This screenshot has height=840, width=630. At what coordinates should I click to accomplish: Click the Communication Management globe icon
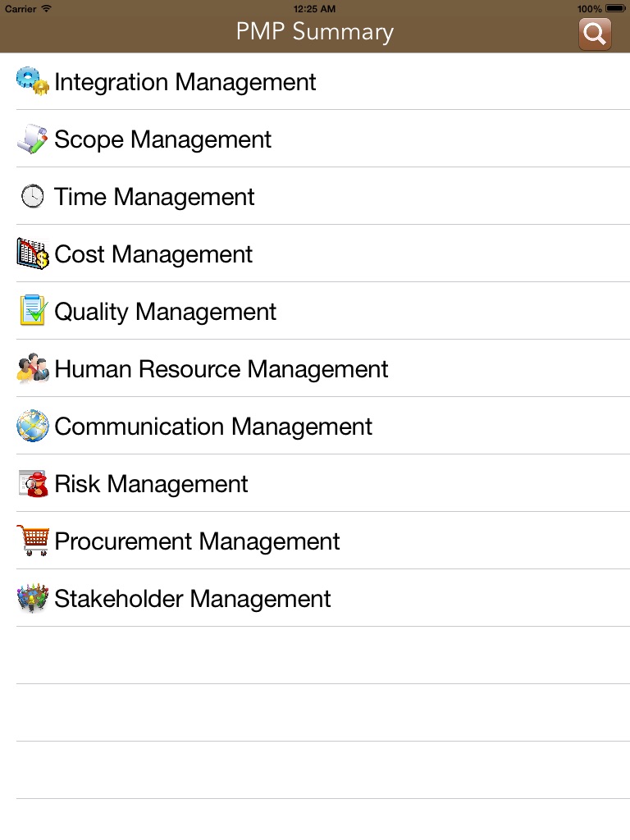point(33,427)
